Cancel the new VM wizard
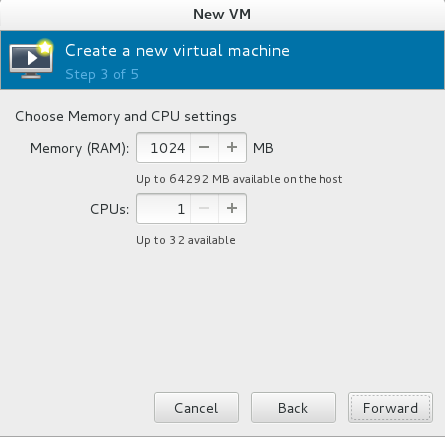The image size is (445, 437). tap(196, 408)
